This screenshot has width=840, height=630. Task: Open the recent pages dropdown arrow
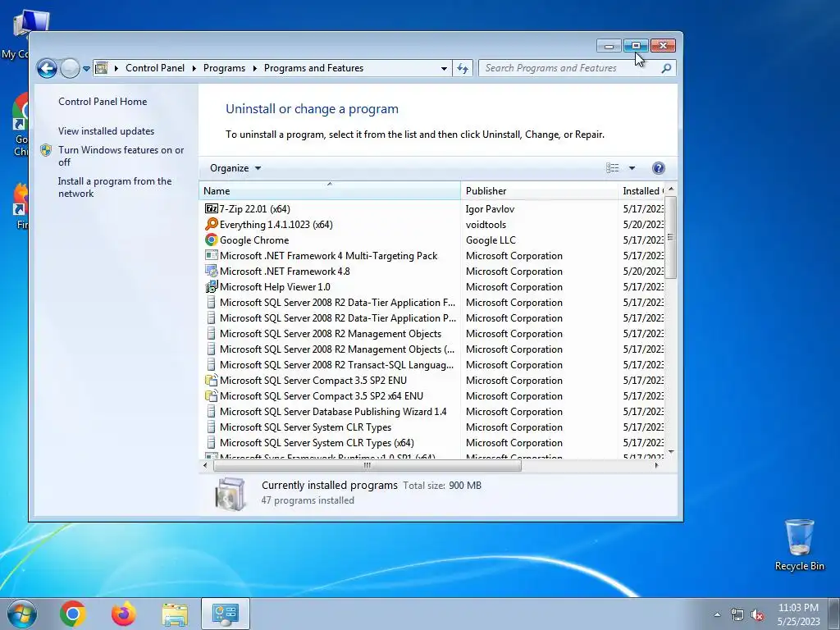coord(86,69)
